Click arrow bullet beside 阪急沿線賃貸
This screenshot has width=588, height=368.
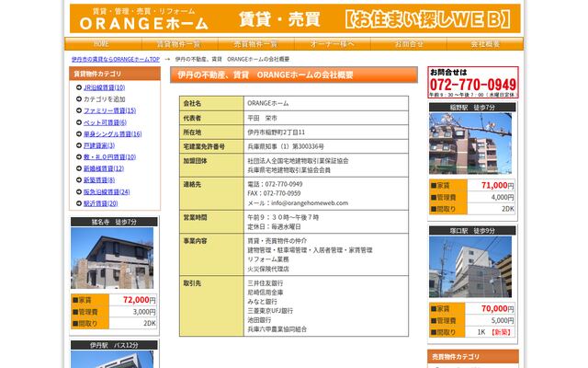pos(79,192)
